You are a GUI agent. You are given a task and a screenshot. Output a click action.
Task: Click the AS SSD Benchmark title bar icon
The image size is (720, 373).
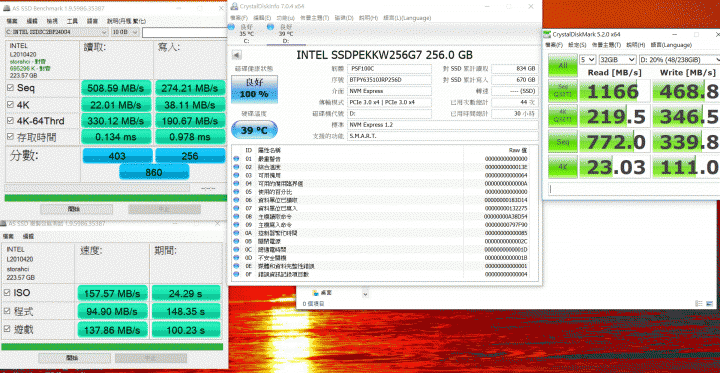(x=8, y=8)
